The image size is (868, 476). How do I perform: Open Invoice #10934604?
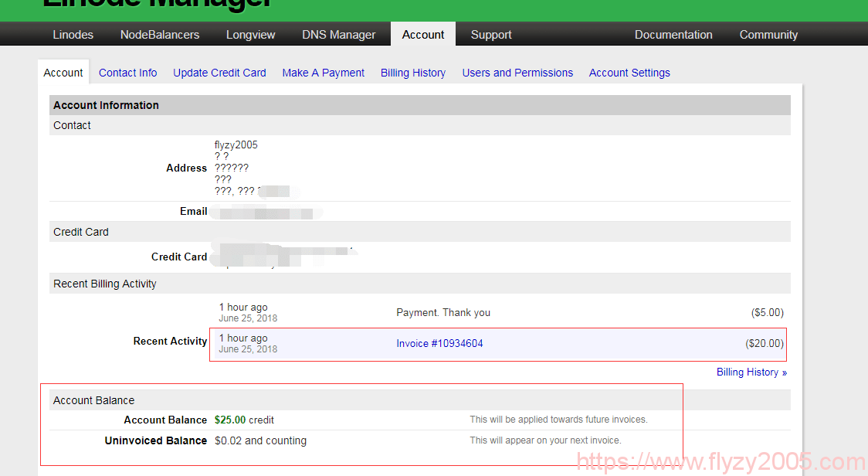pyautogui.click(x=439, y=344)
